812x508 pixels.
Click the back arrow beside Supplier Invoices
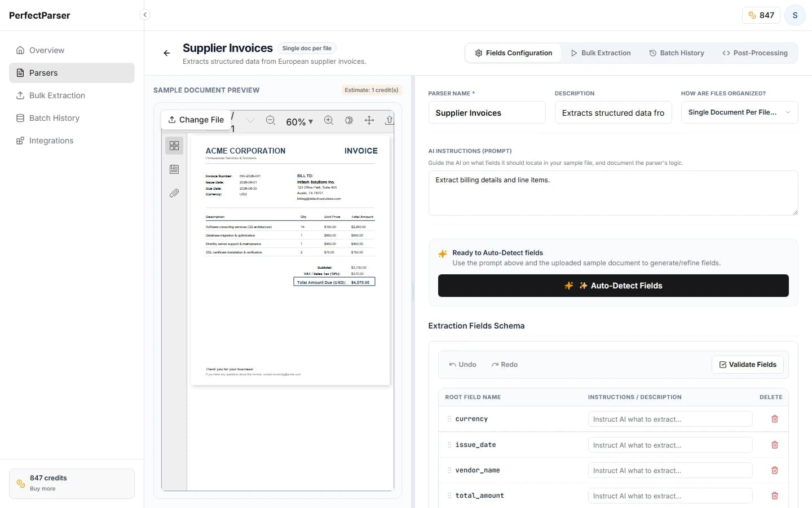(167, 53)
